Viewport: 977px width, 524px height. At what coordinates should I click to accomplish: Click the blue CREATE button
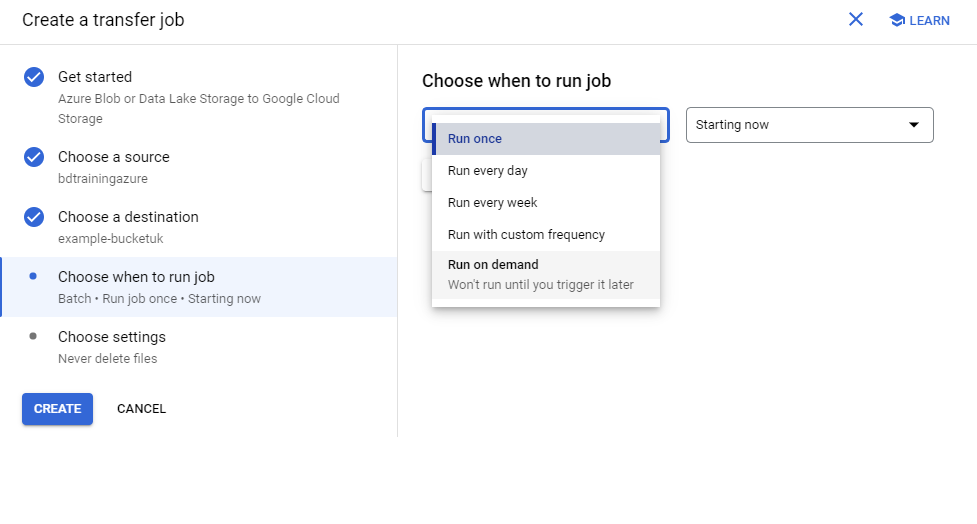point(57,409)
